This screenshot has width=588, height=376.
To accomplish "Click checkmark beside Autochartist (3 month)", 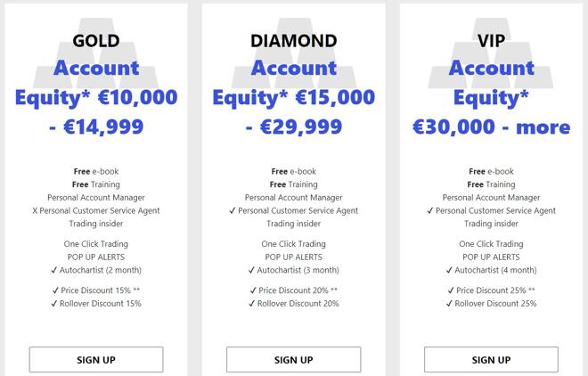I will (x=251, y=270).
